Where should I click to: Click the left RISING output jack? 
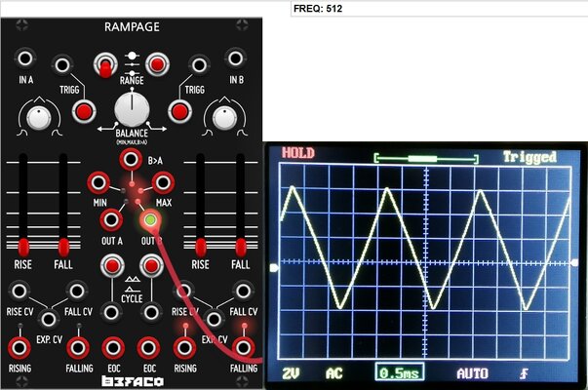click(20, 348)
